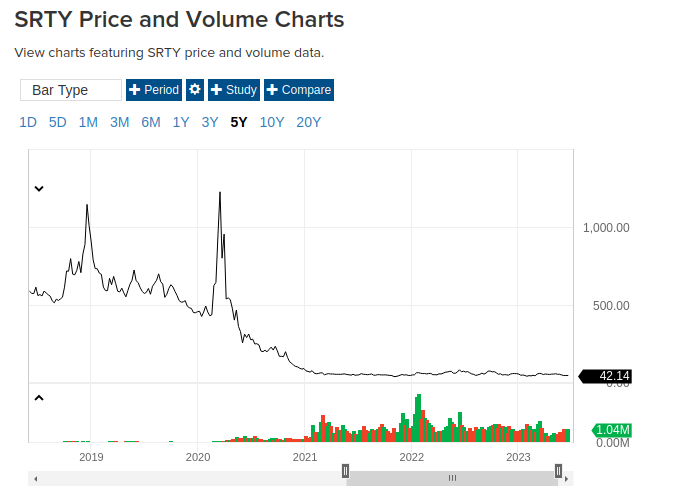Image resolution: width=684 pixels, height=504 pixels.
Task: Switch to 20Y time range
Action: pos(309,123)
